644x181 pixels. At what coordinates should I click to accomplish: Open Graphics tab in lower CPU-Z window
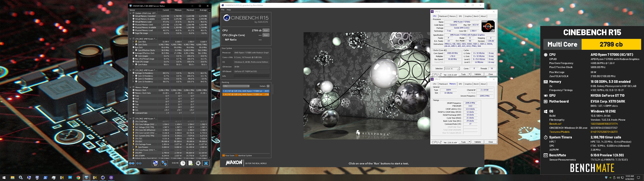point(468,84)
